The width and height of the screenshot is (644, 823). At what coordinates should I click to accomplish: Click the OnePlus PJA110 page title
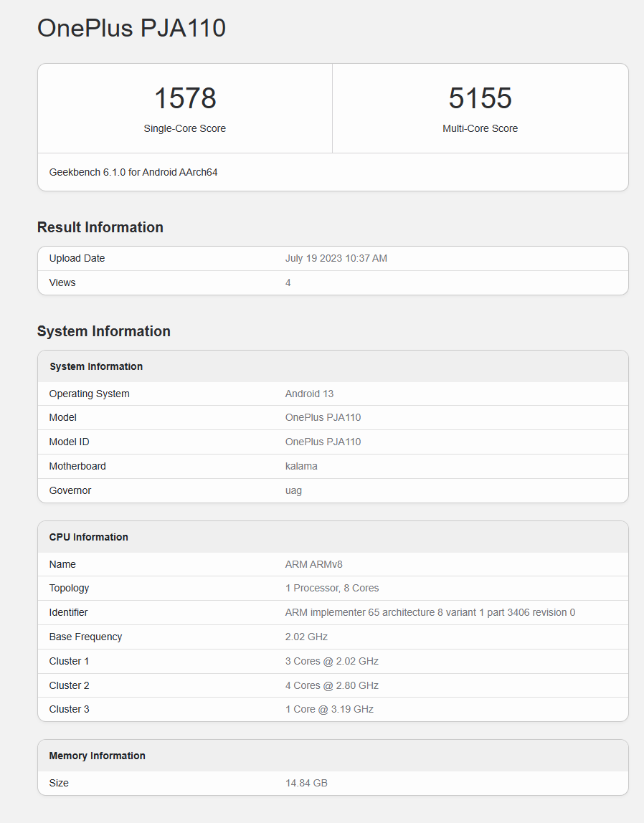point(131,29)
